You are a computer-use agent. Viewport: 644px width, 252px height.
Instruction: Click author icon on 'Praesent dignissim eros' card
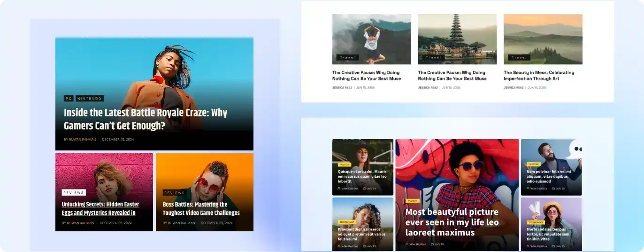[339, 246]
